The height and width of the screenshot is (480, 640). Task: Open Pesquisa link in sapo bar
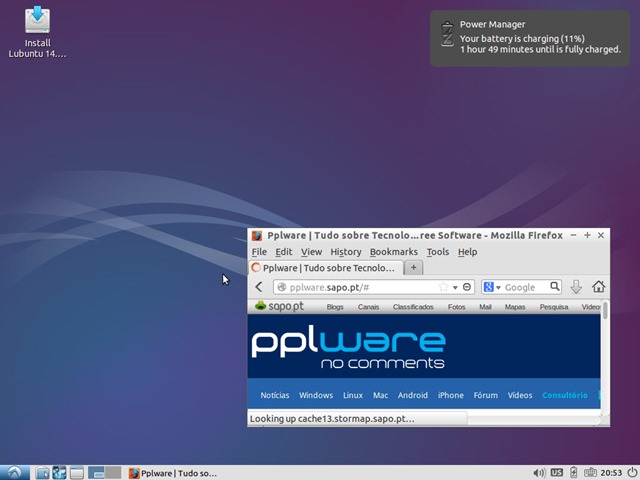[x=553, y=307]
